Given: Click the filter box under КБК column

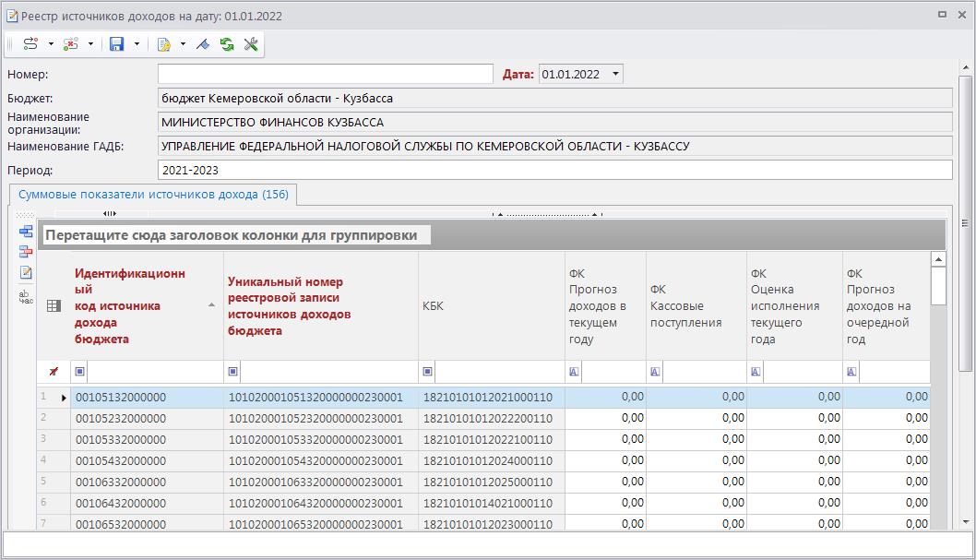Looking at the screenshot, I should click(x=499, y=372).
